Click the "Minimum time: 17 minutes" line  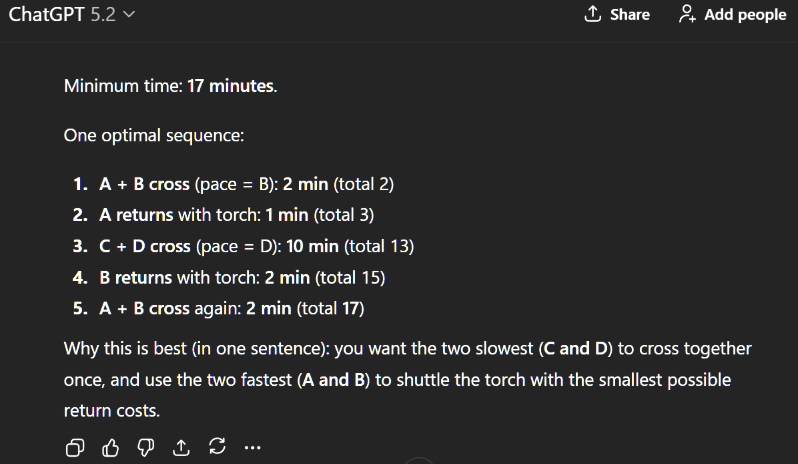[170, 86]
